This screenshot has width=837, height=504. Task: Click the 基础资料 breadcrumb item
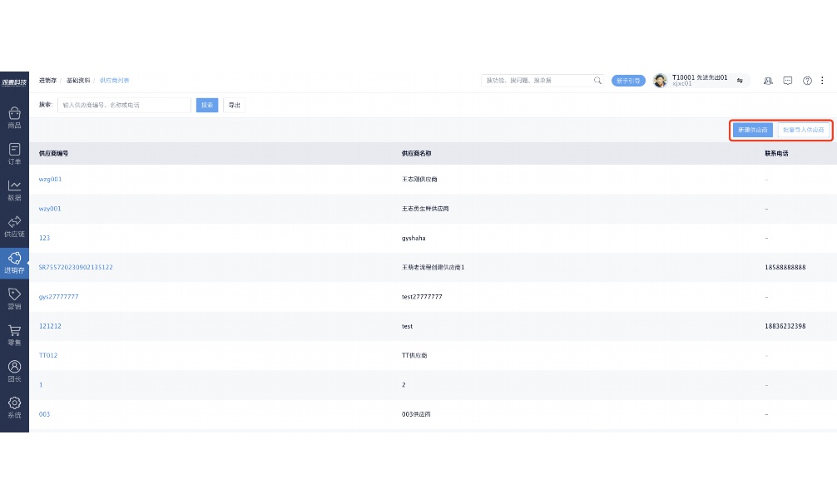click(78, 81)
